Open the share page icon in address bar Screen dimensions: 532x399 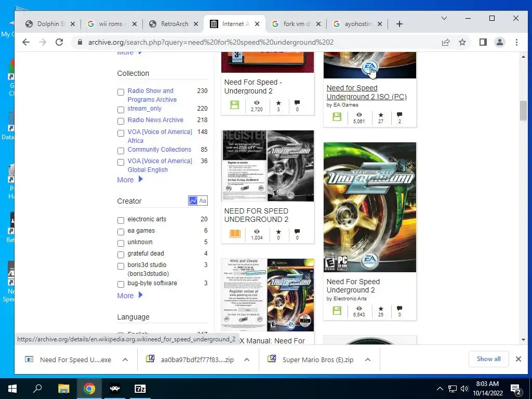coord(445,42)
